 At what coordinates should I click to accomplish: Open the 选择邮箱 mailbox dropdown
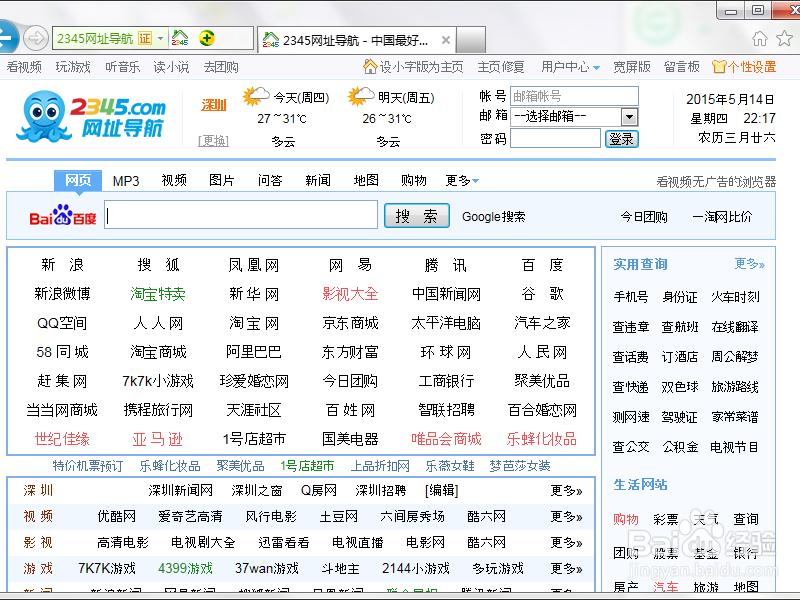[x=629, y=117]
